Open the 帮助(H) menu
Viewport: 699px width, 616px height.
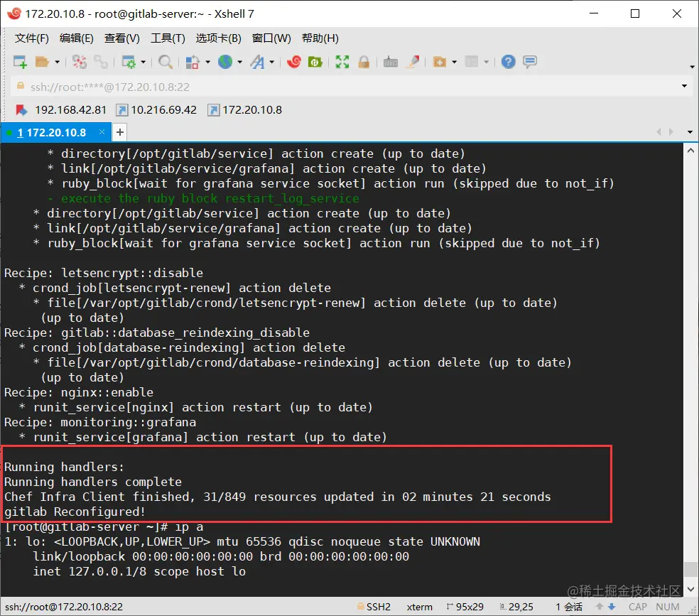(x=320, y=38)
